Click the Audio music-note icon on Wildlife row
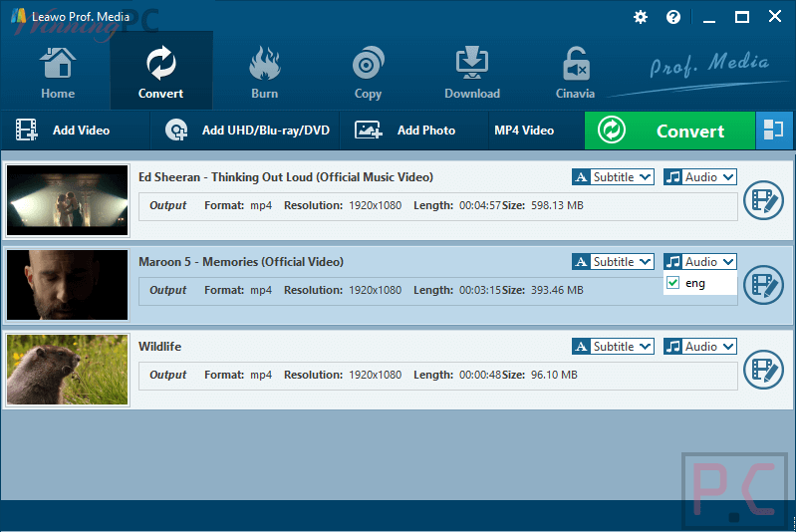796x532 pixels. click(672, 347)
